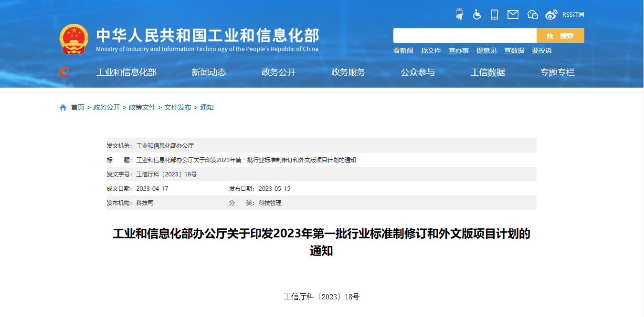Screen dimensions: 644x317
Task: Navigate to 政策文件 in breadcrumb
Action: coord(142,108)
